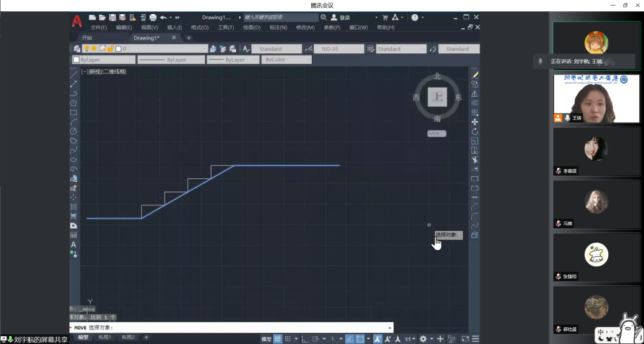Select the Line tool in draw toolbar
The image size is (644, 344).
tap(74, 74)
